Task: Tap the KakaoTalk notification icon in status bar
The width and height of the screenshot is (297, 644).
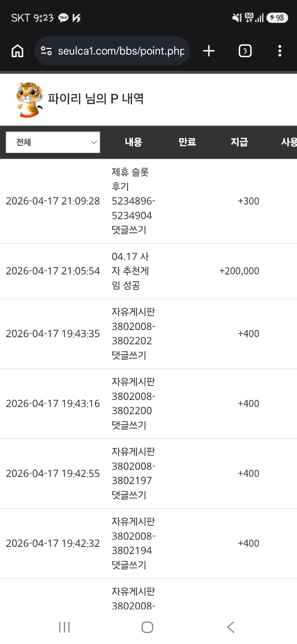Action: (x=63, y=18)
